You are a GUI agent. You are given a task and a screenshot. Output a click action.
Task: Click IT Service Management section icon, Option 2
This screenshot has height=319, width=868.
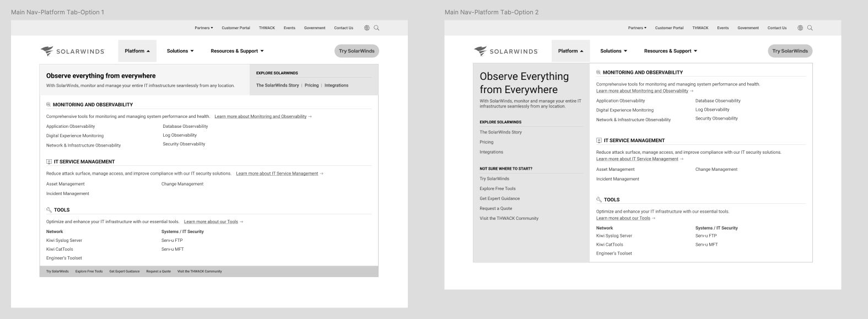(x=599, y=140)
